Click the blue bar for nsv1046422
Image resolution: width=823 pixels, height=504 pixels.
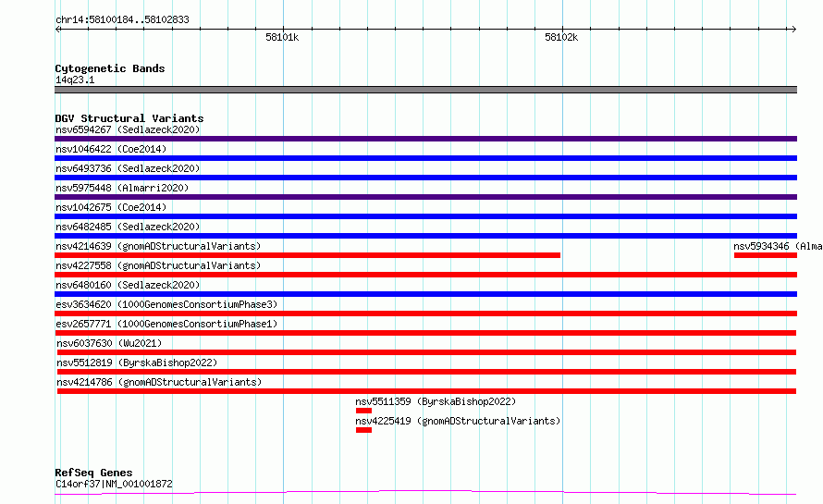pos(425,158)
